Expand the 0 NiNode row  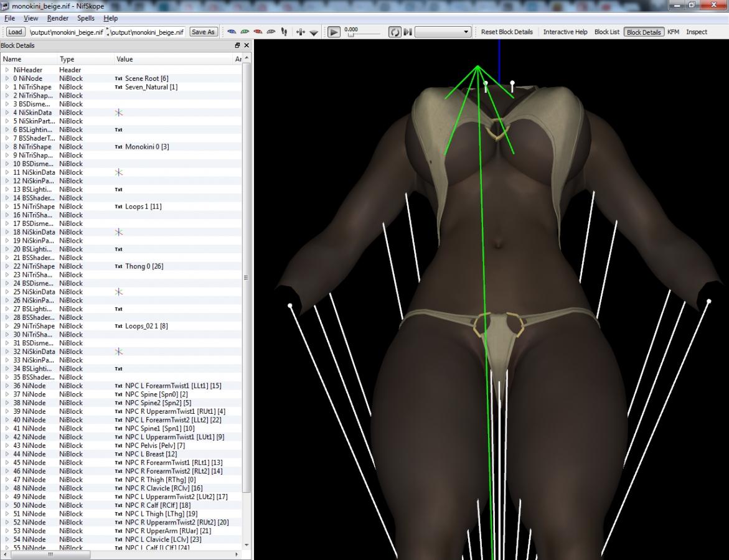(7, 78)
